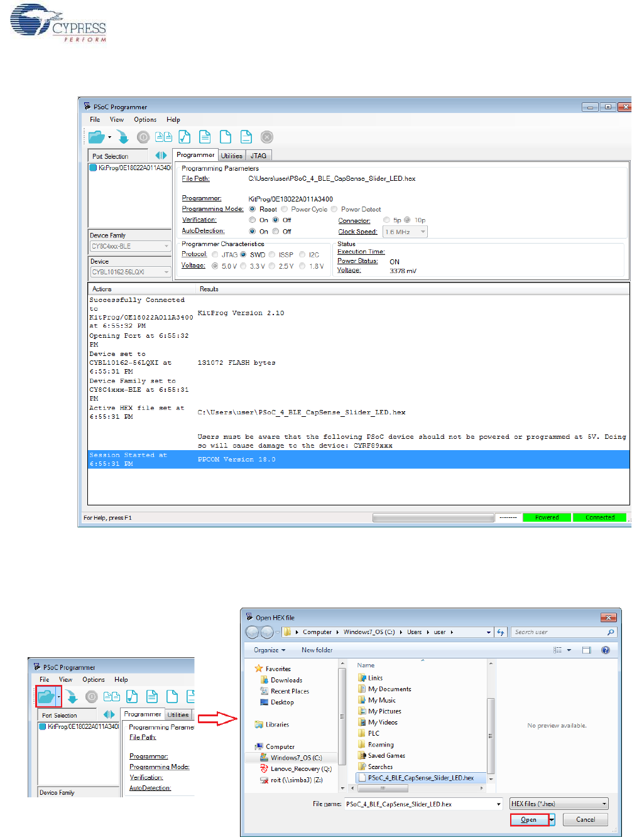Set AutoDetection to Off via its radio button
Screen dimensions: 632x840
(276, 231)
